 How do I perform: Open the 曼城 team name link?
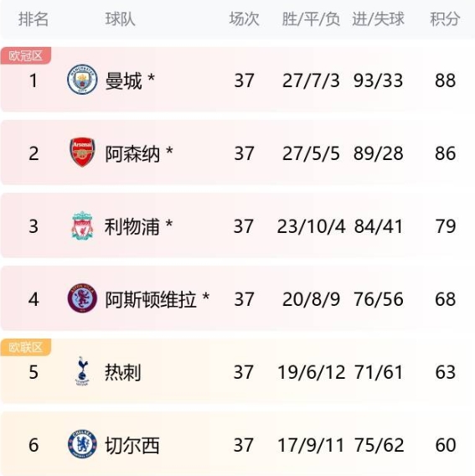click(x=123, y=80)
